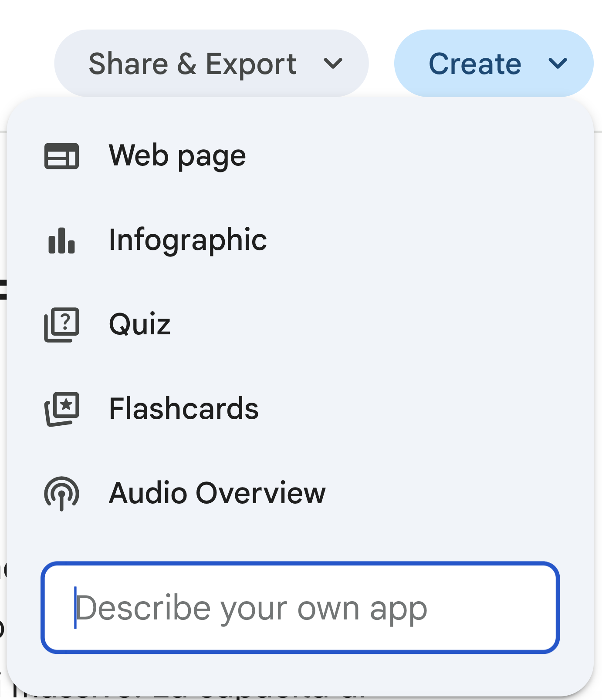Screen dimensions: 602x700
Task: Click the Quiz question mark icon
Action: point(61,325)
